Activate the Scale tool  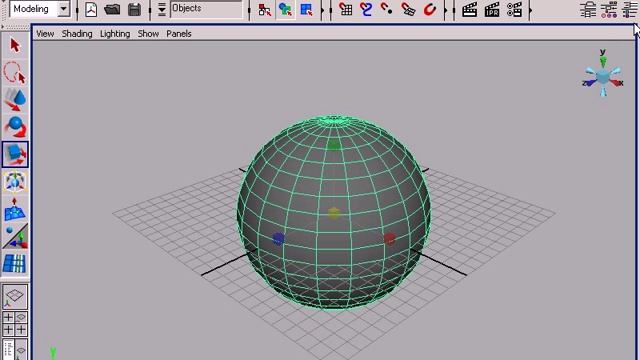tap(15, 154)
